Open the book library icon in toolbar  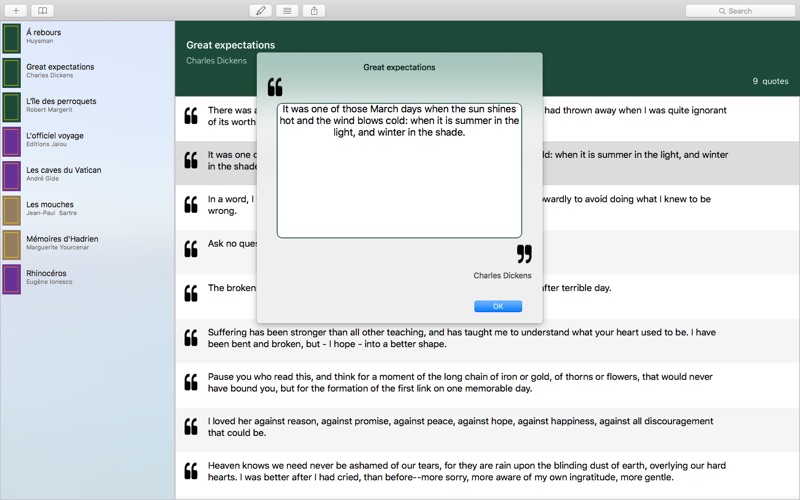point(42,11)
